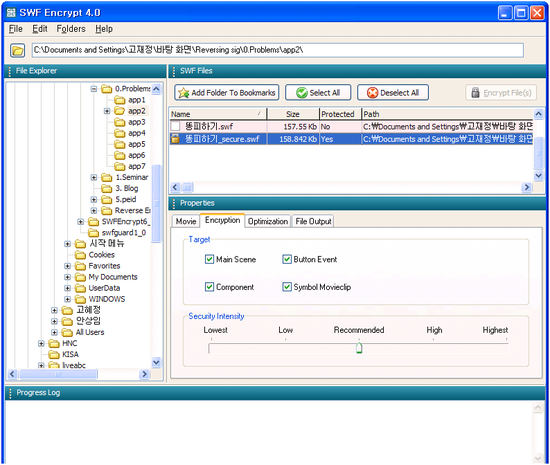Toggle the Symbol Movieclip checkbox
The height and width of the screenshot is (465, 550).
pyautogui.click(x=287, y=287)
